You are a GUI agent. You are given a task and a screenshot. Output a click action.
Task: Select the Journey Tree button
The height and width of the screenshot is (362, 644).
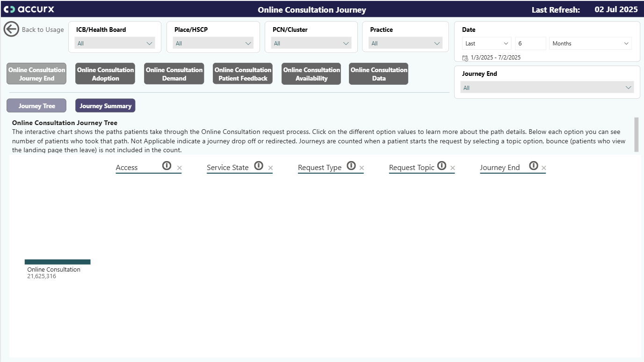tap(36, 106)
